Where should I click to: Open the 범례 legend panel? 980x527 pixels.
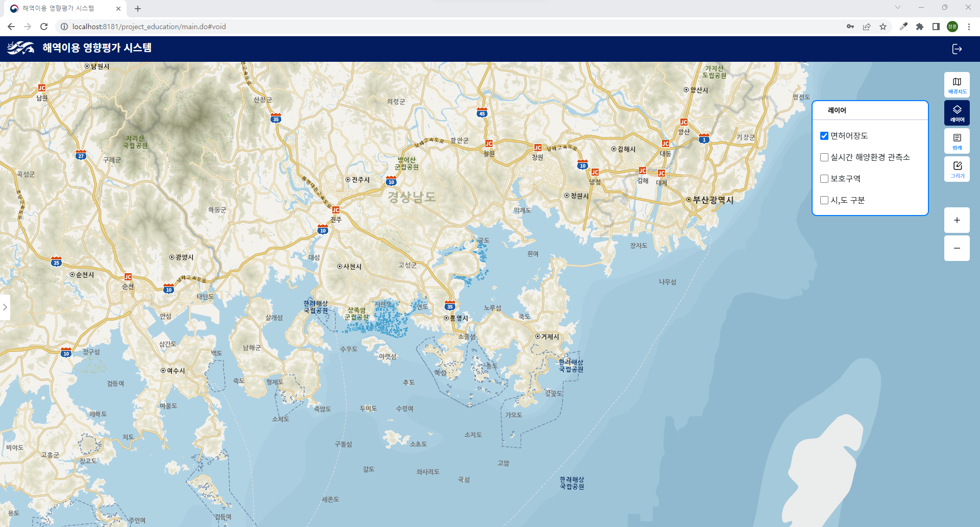click(x=957, y=140)
